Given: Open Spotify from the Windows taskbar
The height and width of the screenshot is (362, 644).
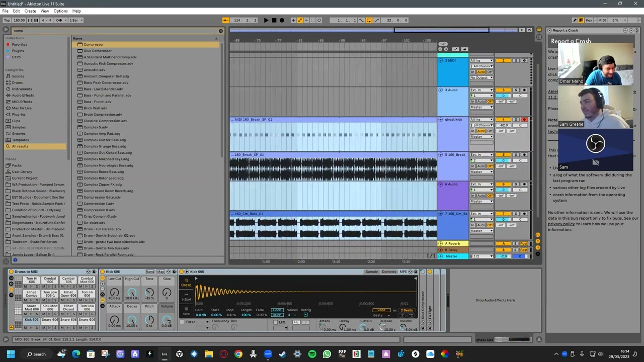Looking at the screenshot, I should (x=312, y=354).
